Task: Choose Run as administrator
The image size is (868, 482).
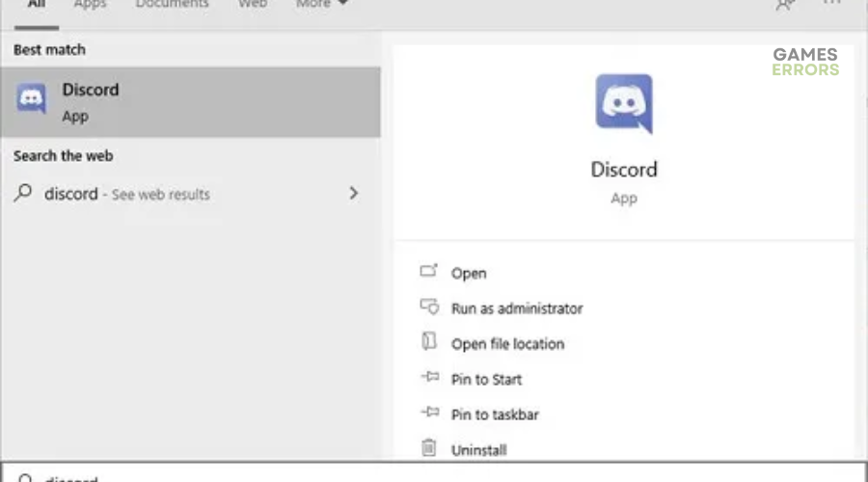Action: (517, 308)
